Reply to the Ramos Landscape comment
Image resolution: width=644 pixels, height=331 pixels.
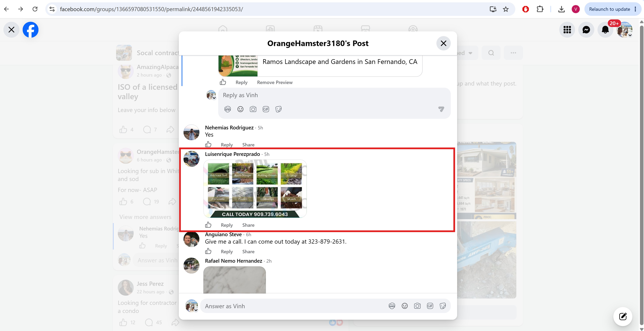pos(241,82)
